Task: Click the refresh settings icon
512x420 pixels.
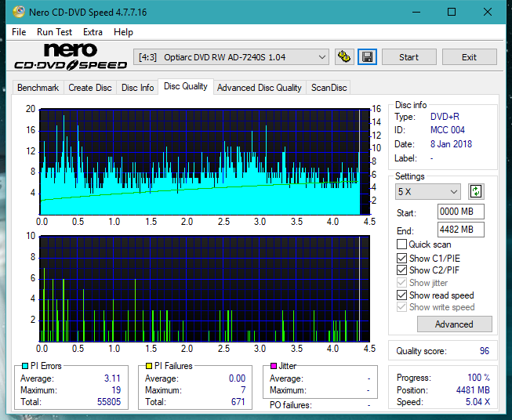Action: 476,191
